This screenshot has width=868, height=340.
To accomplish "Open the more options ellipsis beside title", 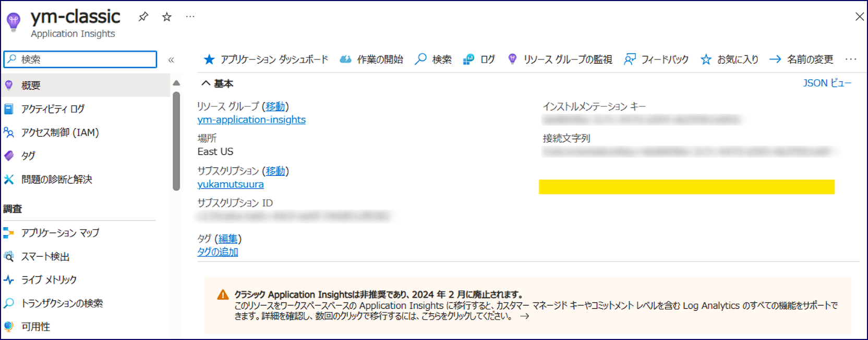I will (x=190, y=17).
